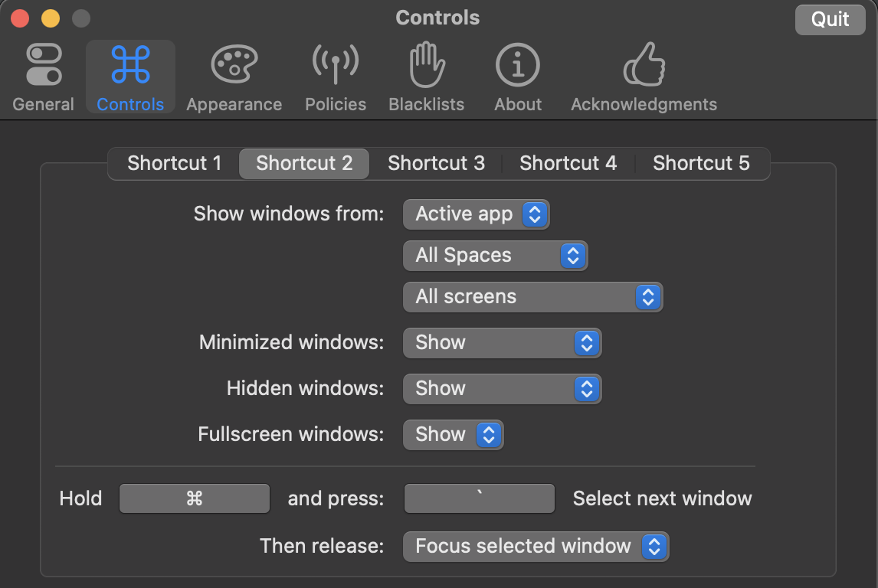Image resolution: width=878 pixels, height=588 pixels.
Task: Select the Shortcut 4 tab
Action: click(568, 163)
